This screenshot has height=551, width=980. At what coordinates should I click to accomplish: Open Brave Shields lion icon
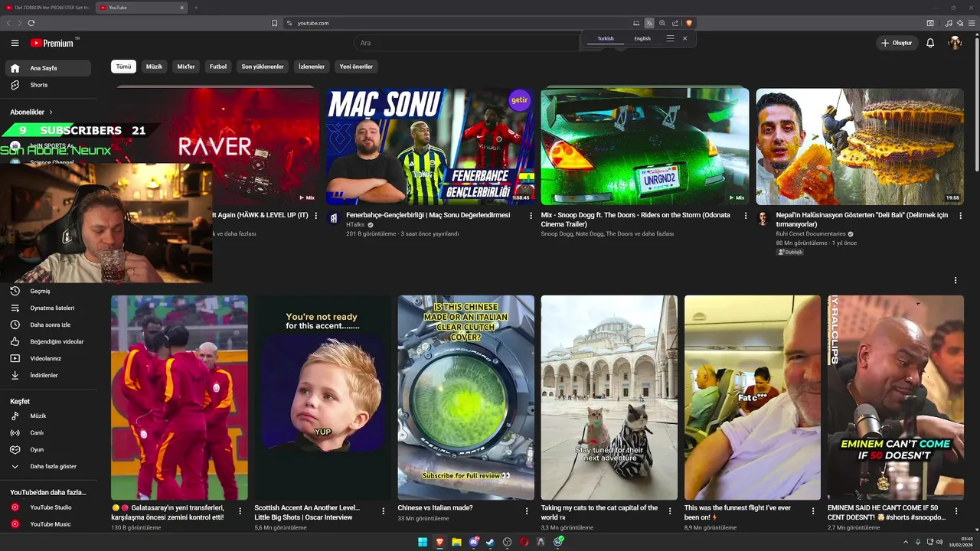(x=689, y=23)
